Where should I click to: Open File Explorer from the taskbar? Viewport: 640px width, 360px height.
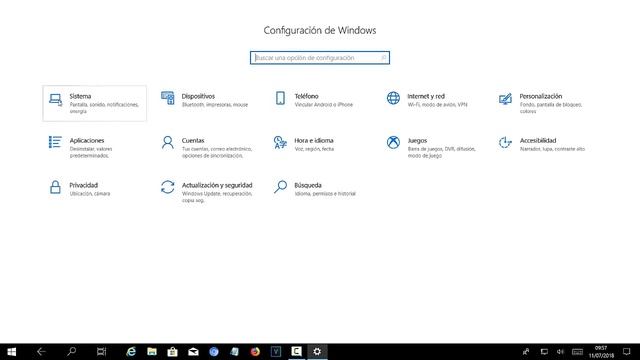[152, 351]
